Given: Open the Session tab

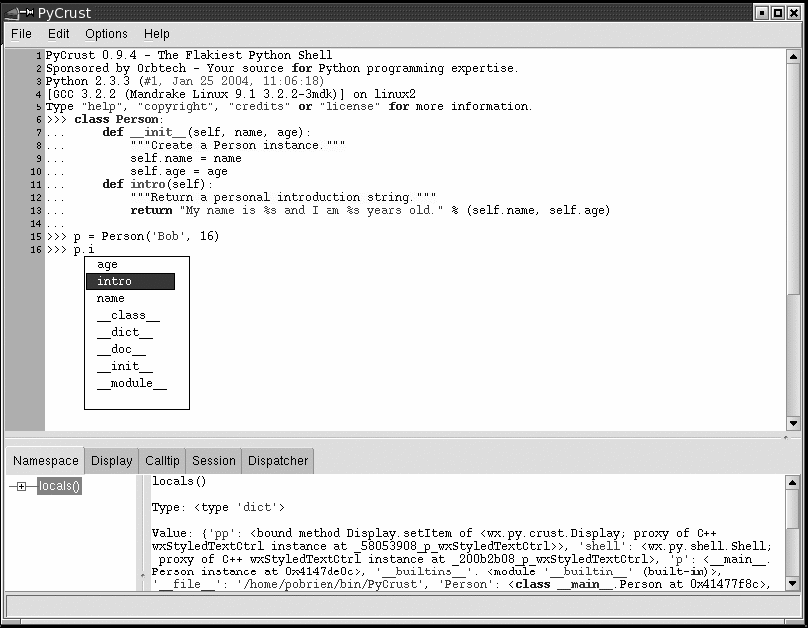Looking at the screenshot, I should 213,461.
